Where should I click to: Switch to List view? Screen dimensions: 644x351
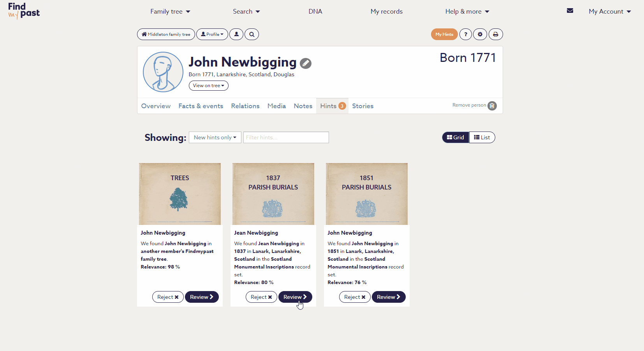pos(482,137)
